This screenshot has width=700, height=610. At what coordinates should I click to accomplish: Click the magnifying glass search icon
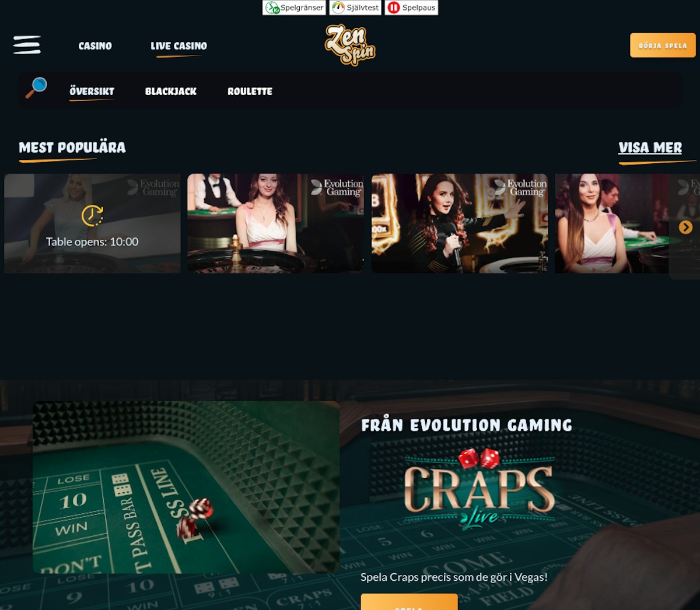coord(36,88)
